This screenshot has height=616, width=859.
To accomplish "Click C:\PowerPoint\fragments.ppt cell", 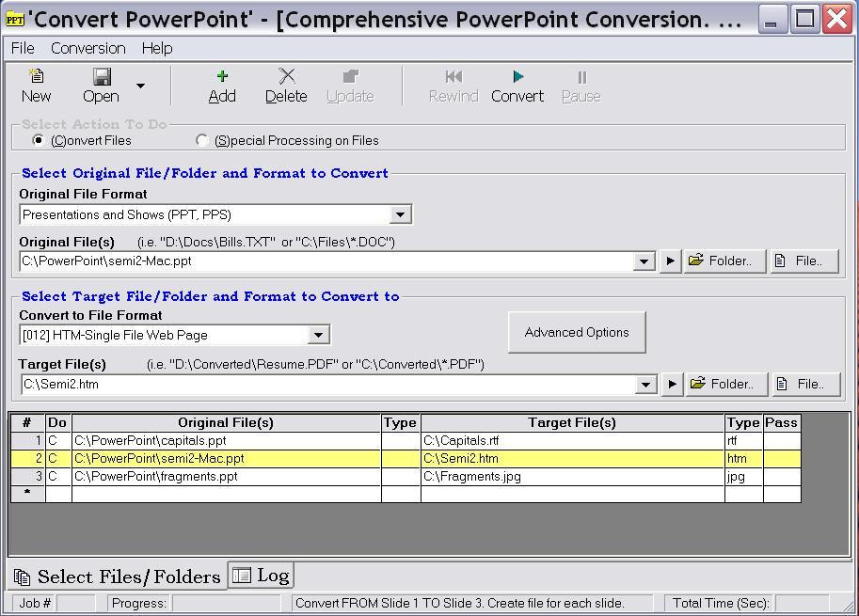I will (226, 477).
